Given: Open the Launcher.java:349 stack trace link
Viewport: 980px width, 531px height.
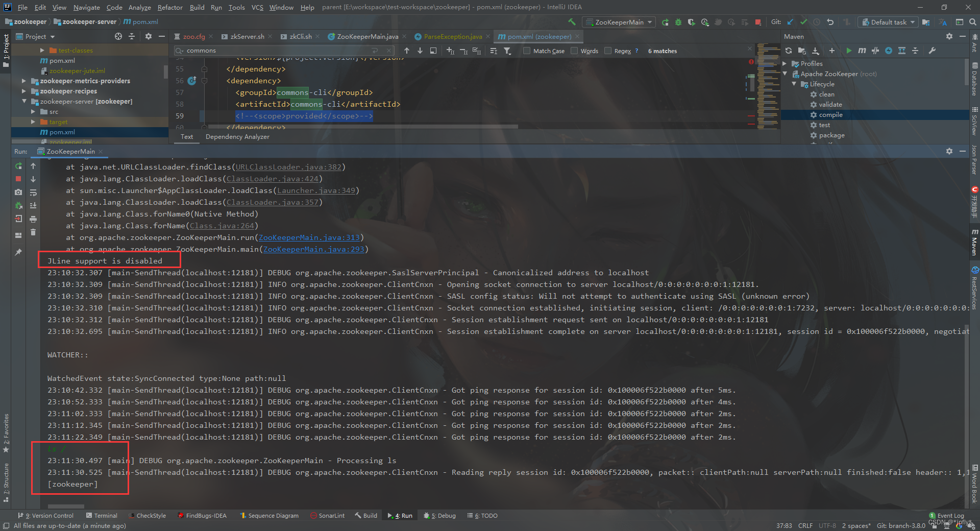Looking at the screenshot, I should click(x=316, y=190).
